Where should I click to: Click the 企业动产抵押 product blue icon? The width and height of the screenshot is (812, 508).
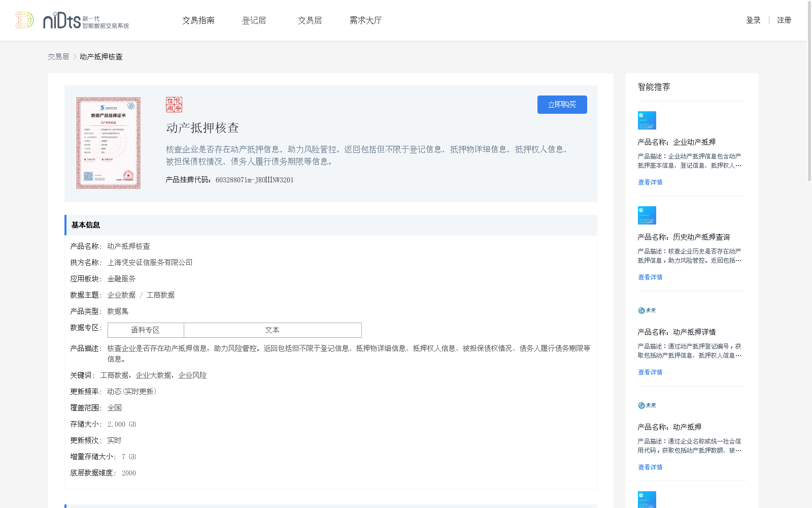(647, 120)
